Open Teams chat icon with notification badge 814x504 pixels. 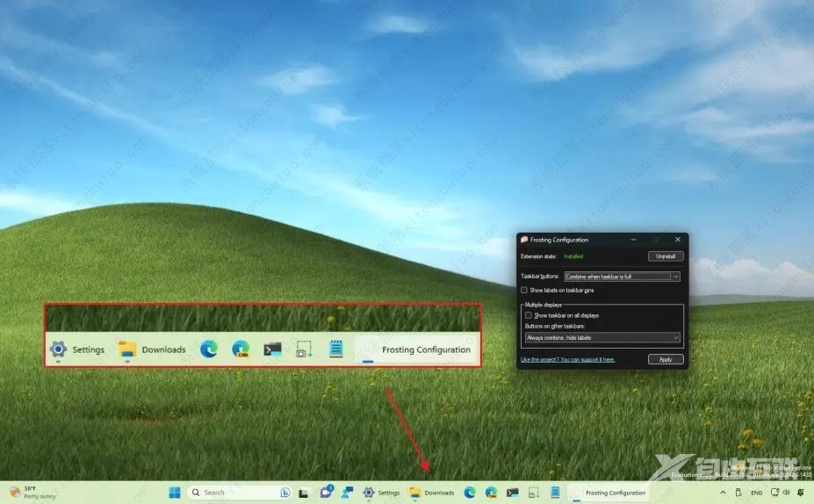(326, 492)
